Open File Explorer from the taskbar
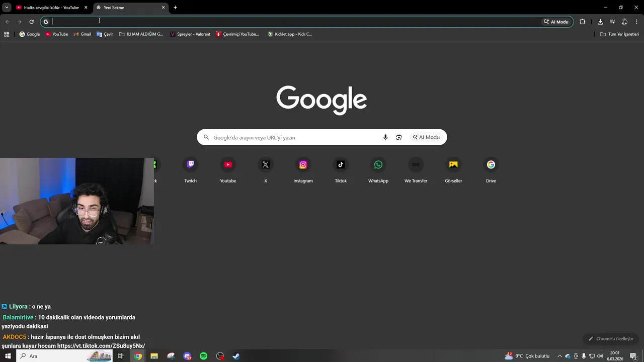The width and height of the screenshot is (644, 362). tap(154, 356)
